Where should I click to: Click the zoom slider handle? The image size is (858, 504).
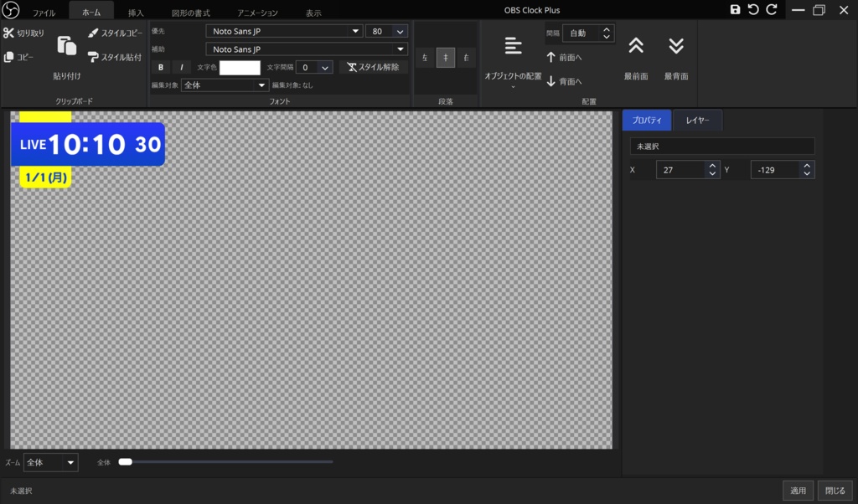tap(126, 462)
